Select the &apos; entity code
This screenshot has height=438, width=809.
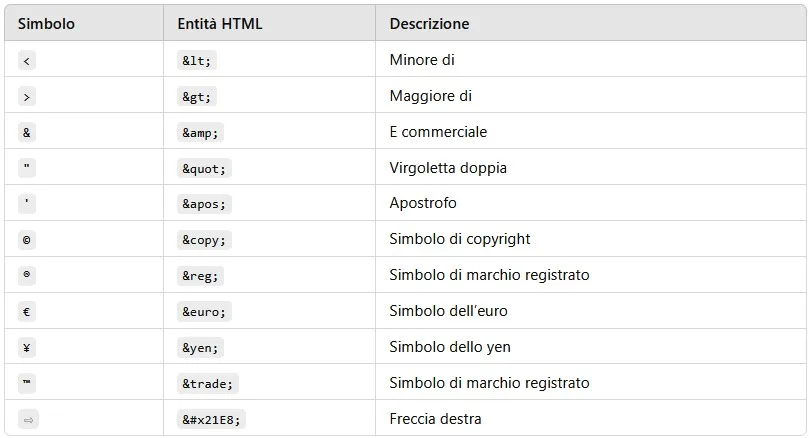[204, 204]
